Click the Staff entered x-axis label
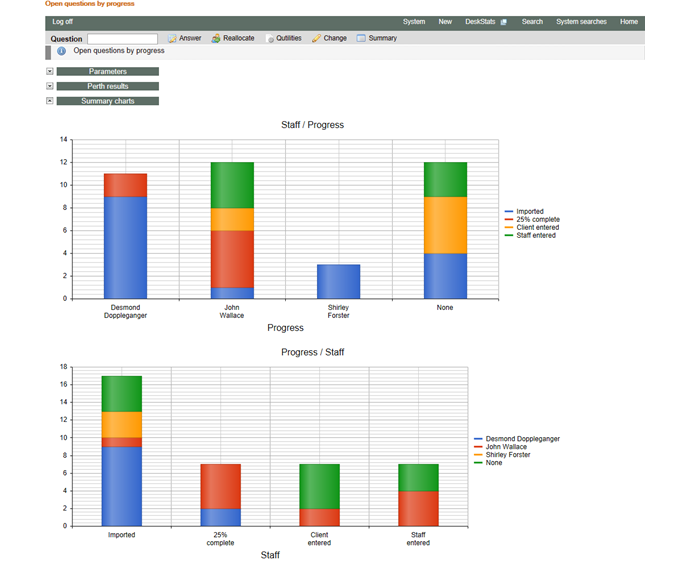 [x=419, y=539]
